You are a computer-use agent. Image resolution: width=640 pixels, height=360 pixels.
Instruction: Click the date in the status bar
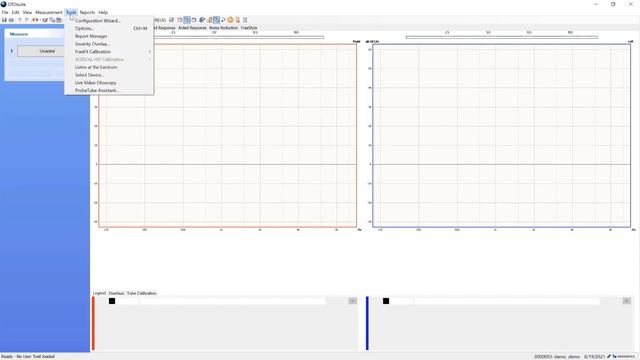pos(594,357)
